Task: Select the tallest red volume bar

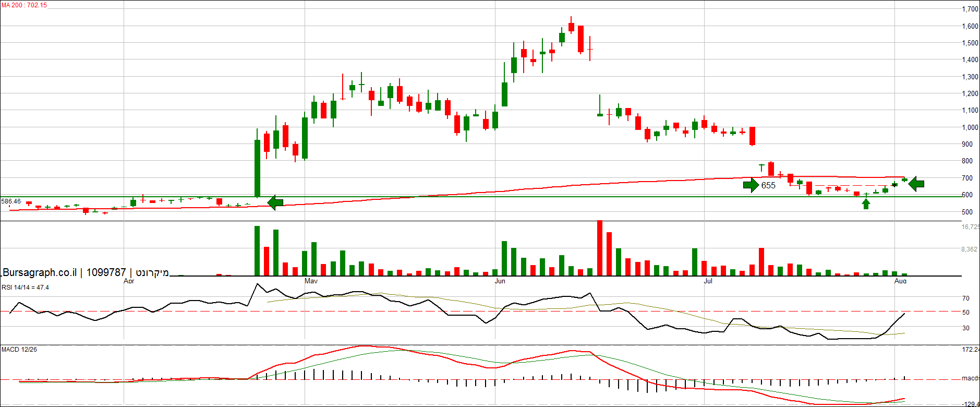Action: click(x=600, y=248)
